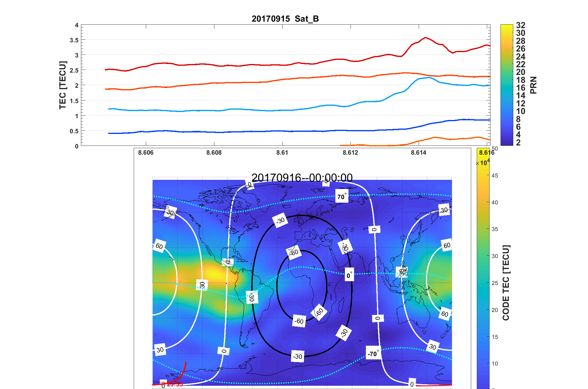
Task: Click CODE TEC colorbar tick label 10
Action: pos(495,364)
